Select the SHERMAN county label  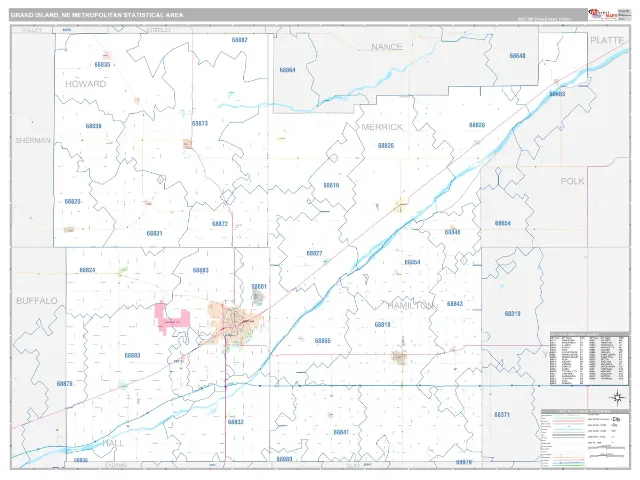pyautogui.click(x=33, y=140)
